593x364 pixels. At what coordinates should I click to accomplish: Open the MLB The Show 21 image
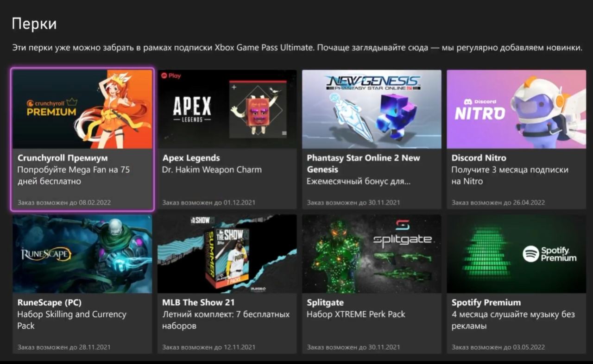pos(227,254)
